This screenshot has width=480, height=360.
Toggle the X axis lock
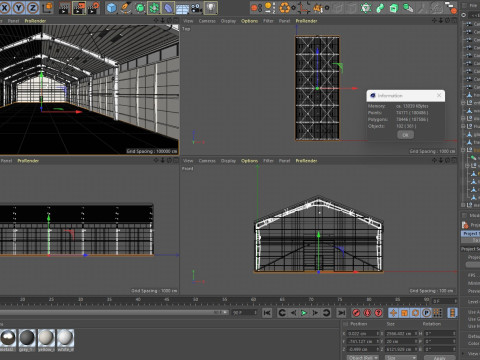pos(5,8)
